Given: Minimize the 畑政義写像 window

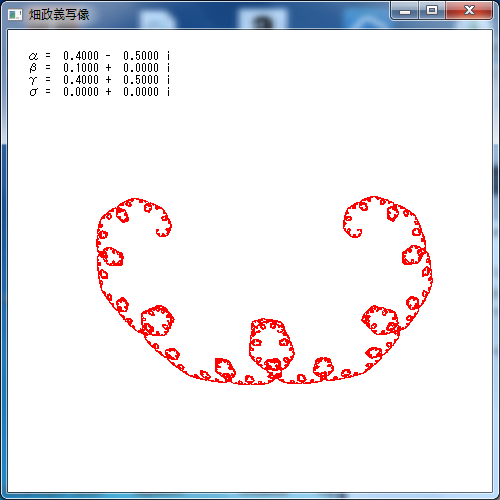Looking at the screenshot, I should [x=405, y=11].
